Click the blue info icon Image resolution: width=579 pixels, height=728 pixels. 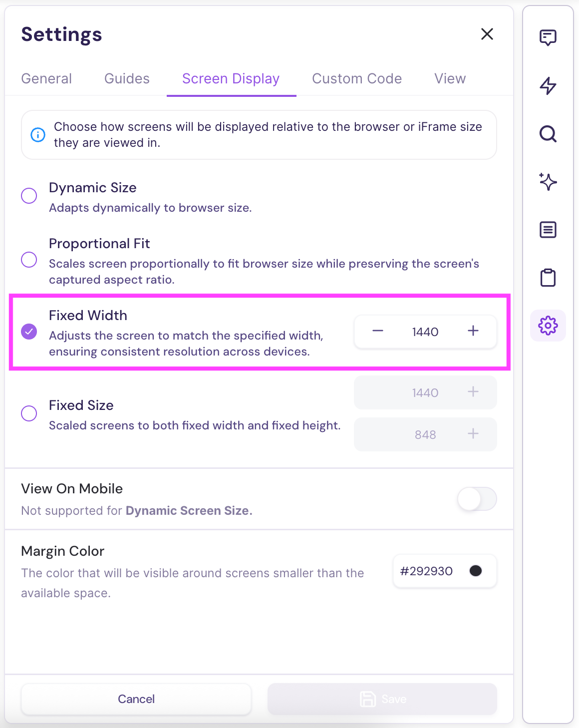[x=38, y=135]
